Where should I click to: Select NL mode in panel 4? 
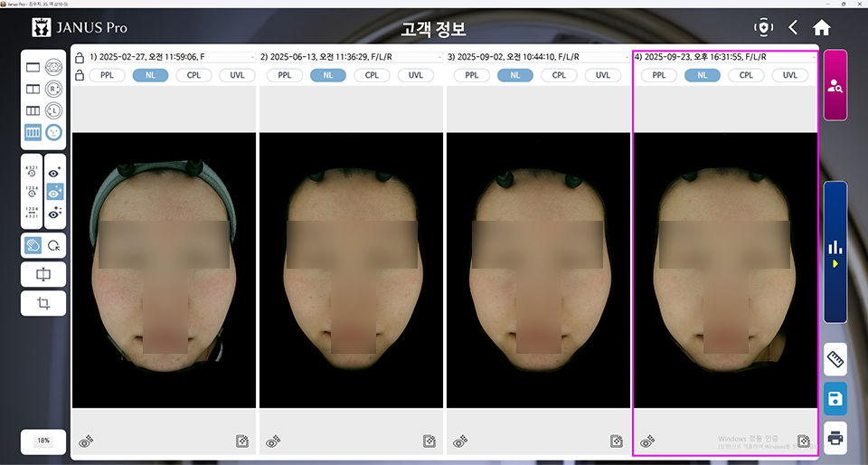click(703, 75)
